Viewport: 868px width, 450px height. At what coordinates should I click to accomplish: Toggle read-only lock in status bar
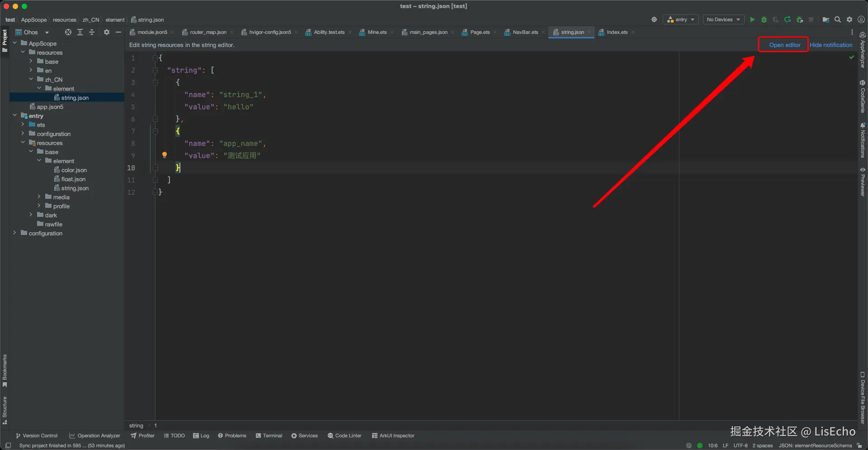859,445
